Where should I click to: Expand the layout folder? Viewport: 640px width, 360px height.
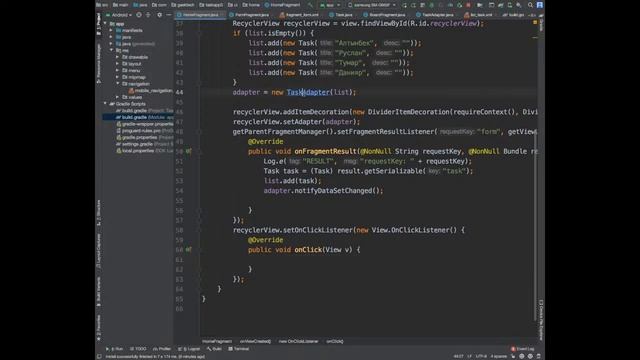[x=118, y=64]
